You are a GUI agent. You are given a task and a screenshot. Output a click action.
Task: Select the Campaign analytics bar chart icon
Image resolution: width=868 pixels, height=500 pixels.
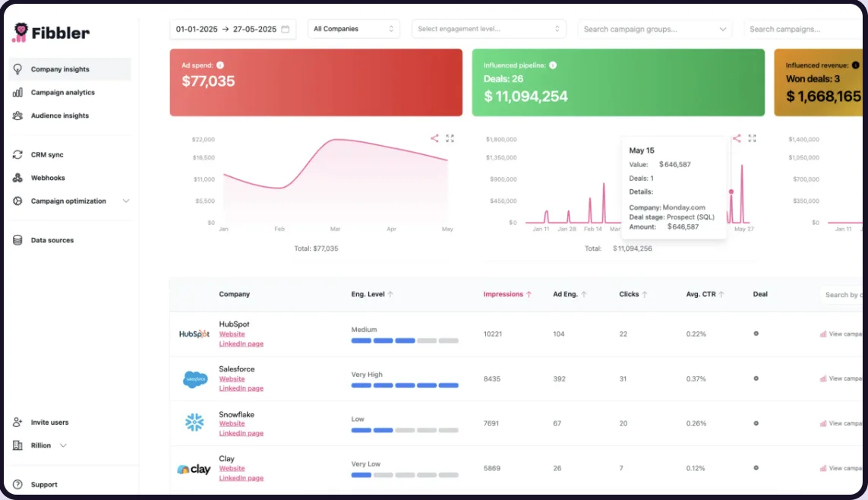point(19,92)
